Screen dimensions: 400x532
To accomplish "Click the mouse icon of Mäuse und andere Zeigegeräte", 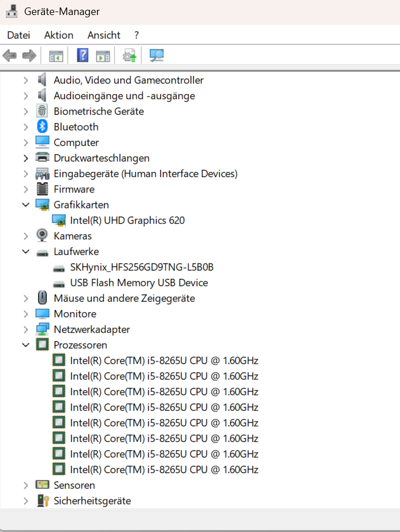I will [42, 298].
